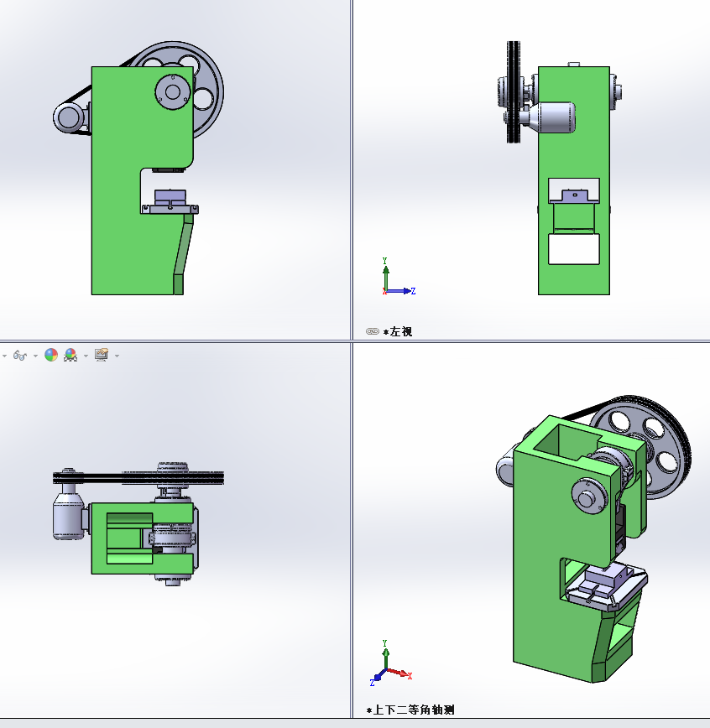Expand the View Settings dropdown arrow
The image size is (710, 728).
coord(117,356)
